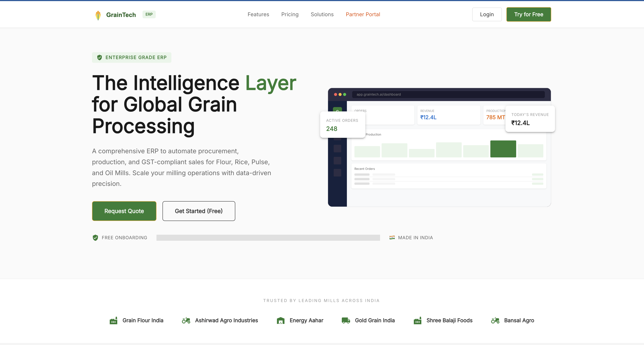Click the progress bar next to FREE ONBOARDING
644x345 pixels.
click(268, 238)
